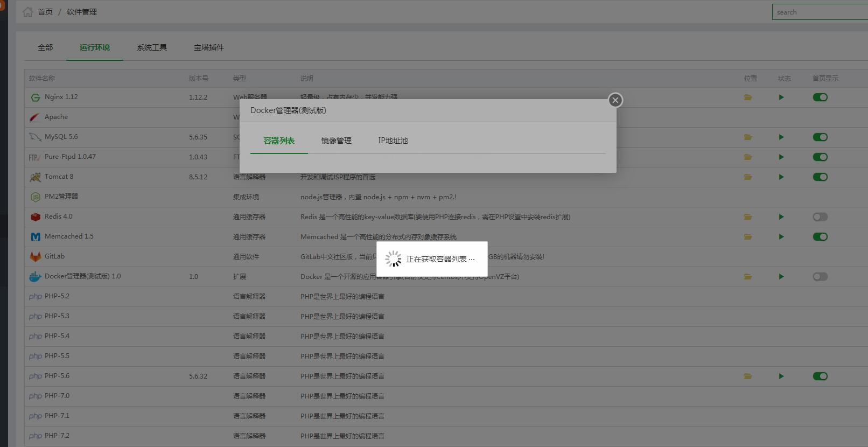Click the 软件名称 column header
The height and width of the screenshot is (447, 868).
click(42, 79)
